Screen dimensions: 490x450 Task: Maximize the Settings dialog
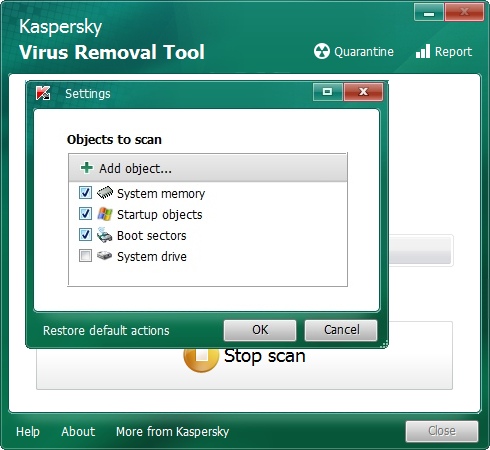point(328,92)
